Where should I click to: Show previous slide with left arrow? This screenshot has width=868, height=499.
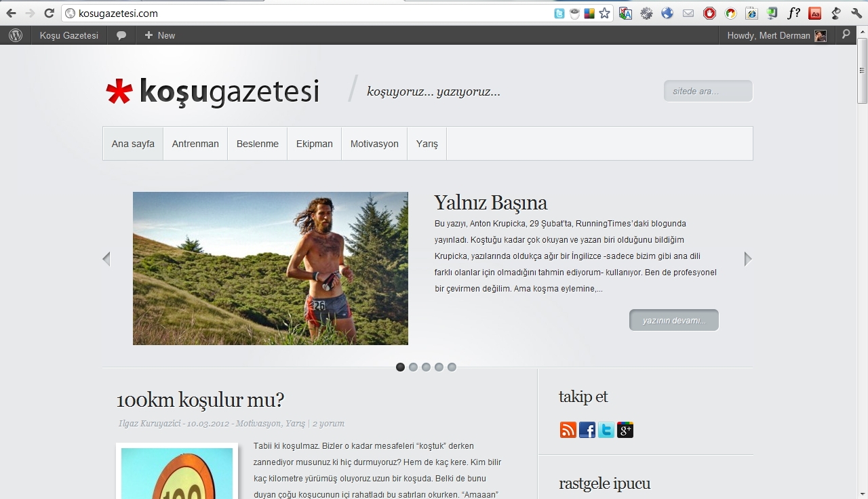pyautogui.click(x=106, y=258)
